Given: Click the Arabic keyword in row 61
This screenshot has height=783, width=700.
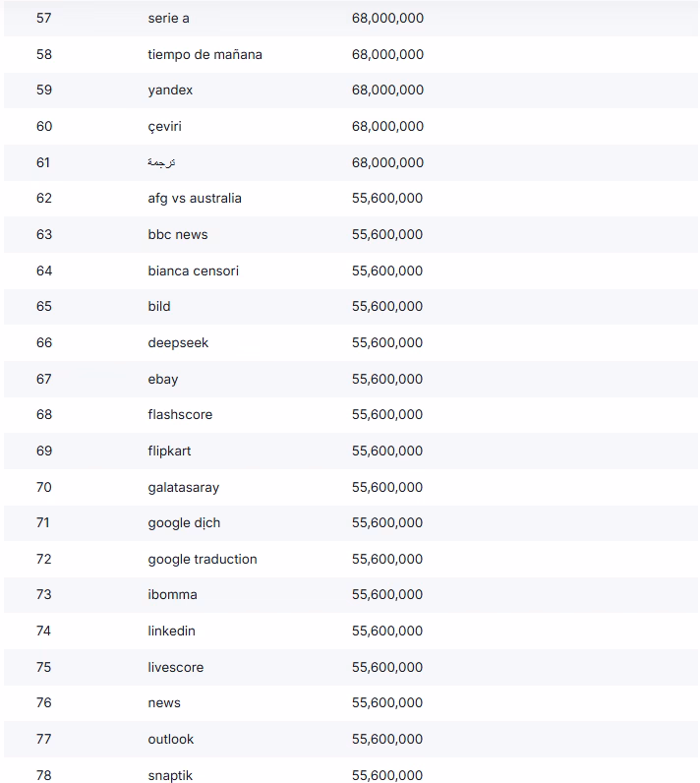Looking at the screenshot, I should click(x=161, y=162).
